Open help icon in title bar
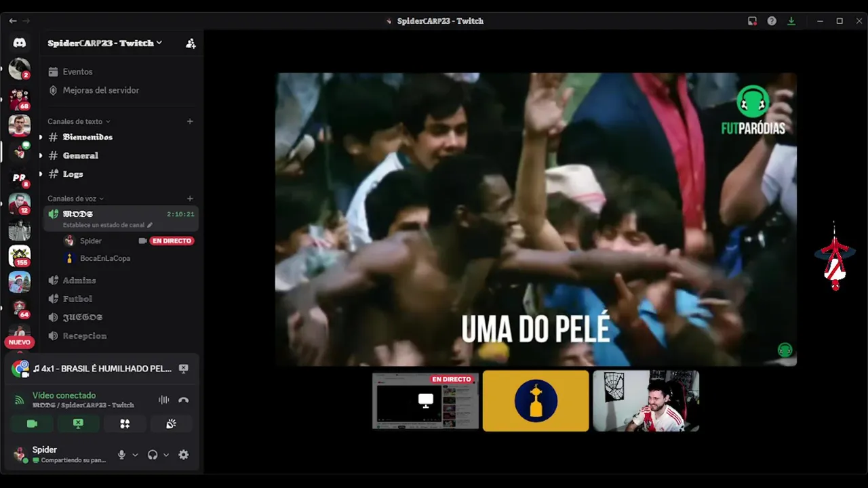Viewport: 868px width, 488px height. (772, 21)
